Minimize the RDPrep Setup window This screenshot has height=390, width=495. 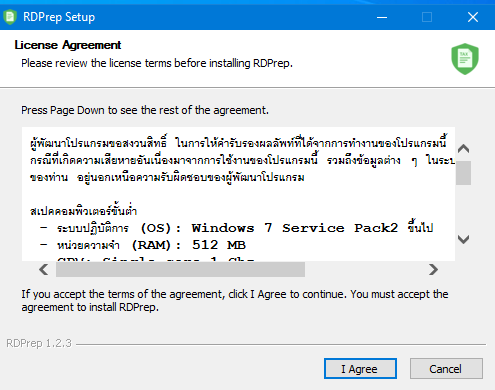[382, 17]
